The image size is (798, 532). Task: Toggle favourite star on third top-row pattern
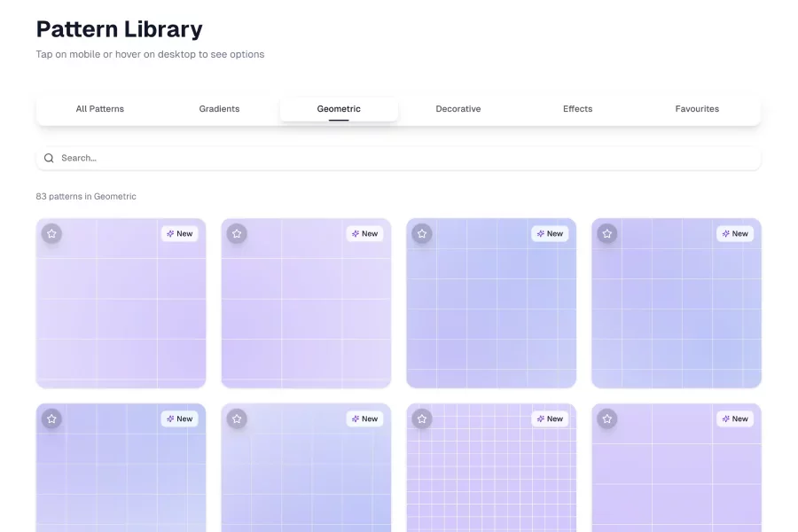pos(422,234)
